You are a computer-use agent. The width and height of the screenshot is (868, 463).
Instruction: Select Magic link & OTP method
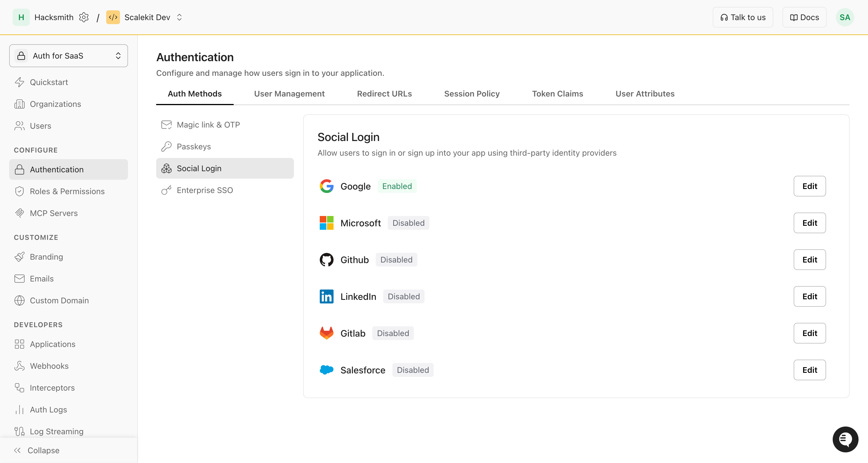click(225, 125)
